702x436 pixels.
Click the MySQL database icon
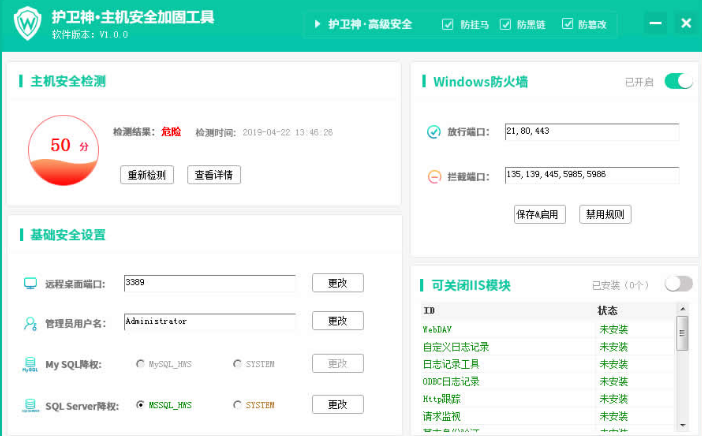pyautogui.click(x=30, y=365)
